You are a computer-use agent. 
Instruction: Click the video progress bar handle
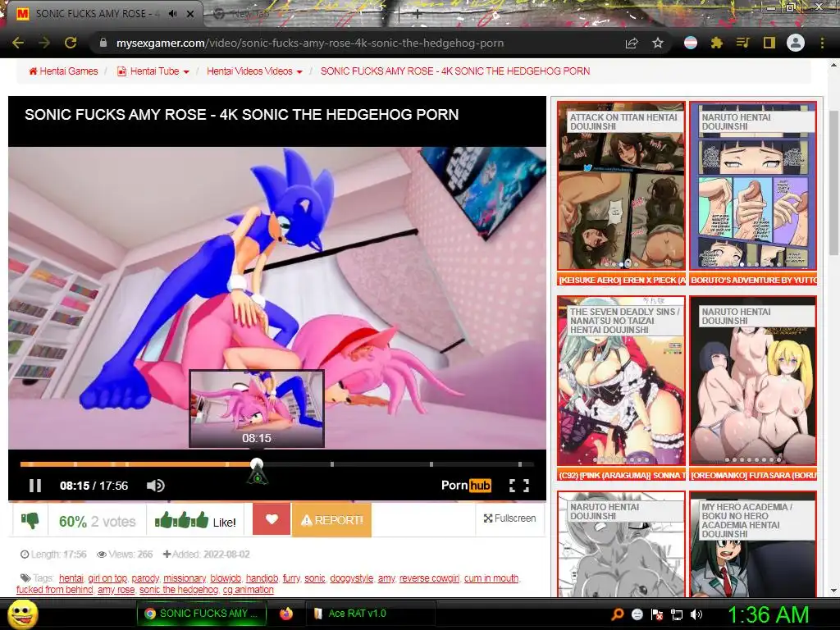(257, 464)
